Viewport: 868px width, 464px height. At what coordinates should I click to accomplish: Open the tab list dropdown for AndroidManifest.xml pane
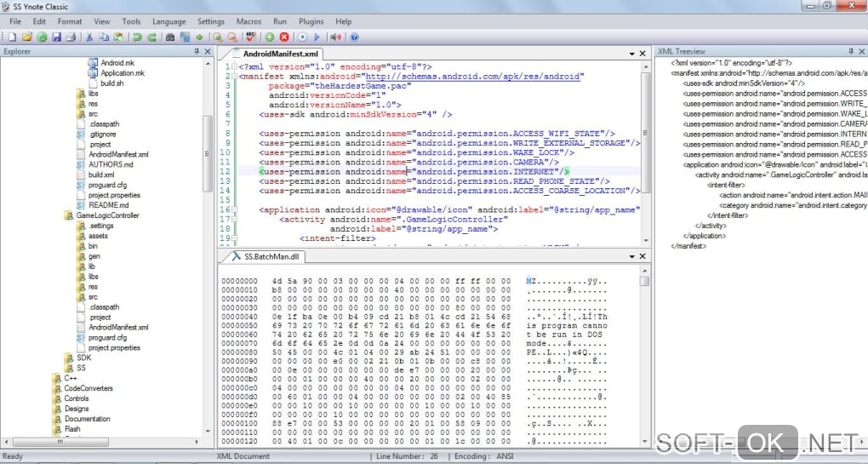(631, 54)
